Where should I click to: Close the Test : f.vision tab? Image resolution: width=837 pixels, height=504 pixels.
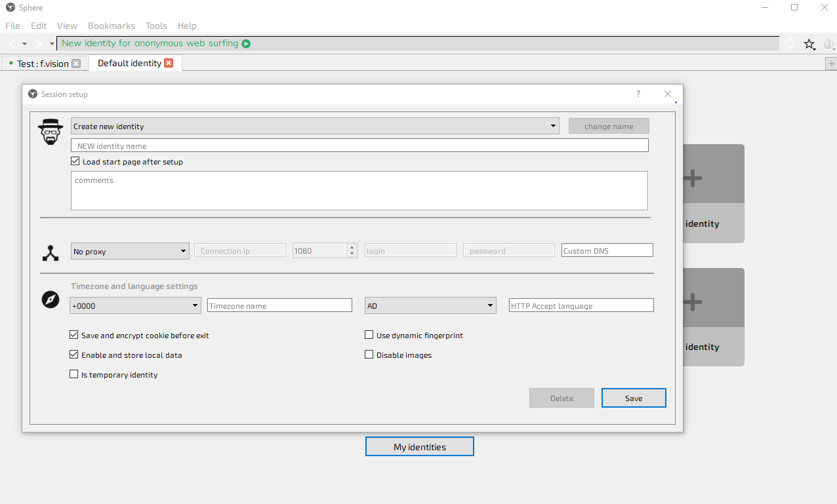tap(76, 64)
